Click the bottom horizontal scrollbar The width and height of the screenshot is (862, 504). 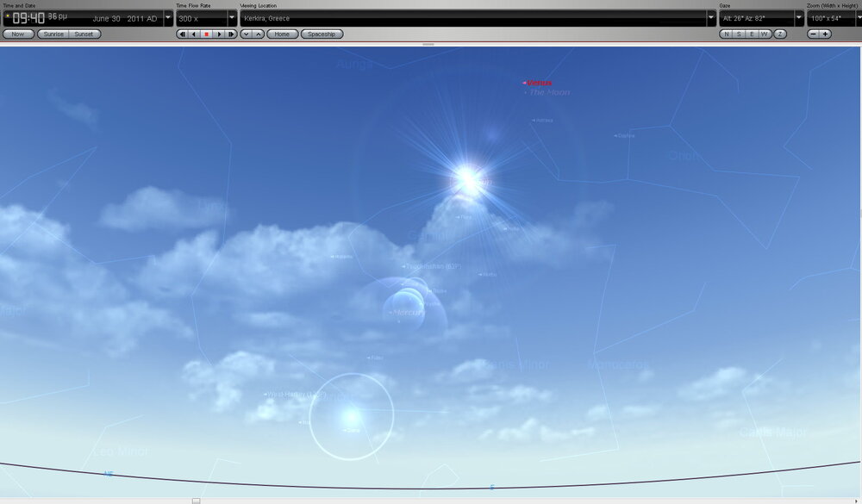196,498
